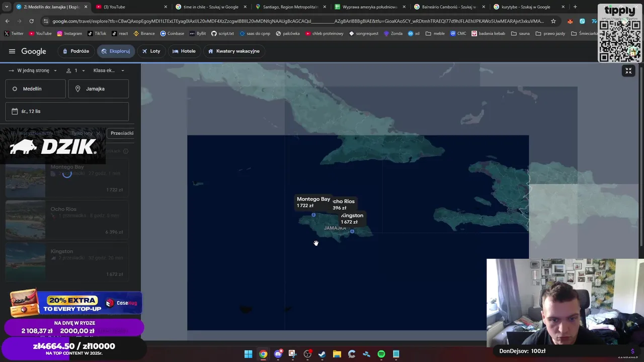Click the Chrome taskbar icon
644x362 pixels.
click(x=263, y=354)
